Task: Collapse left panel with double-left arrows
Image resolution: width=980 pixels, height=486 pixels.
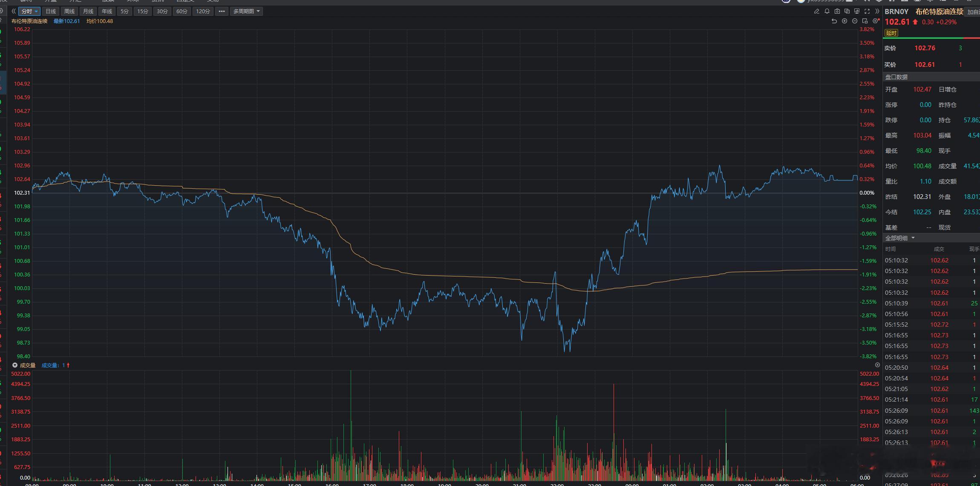Action: [x=14, y=12]
